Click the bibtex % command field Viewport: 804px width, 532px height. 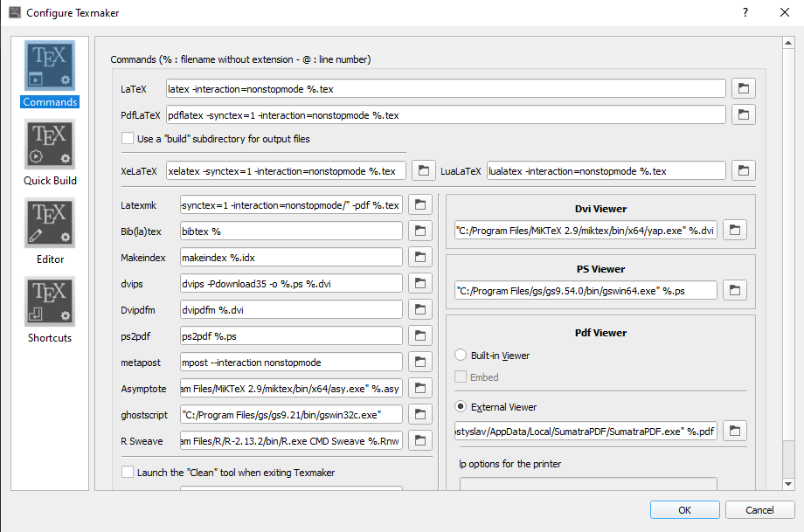point(291,231)
